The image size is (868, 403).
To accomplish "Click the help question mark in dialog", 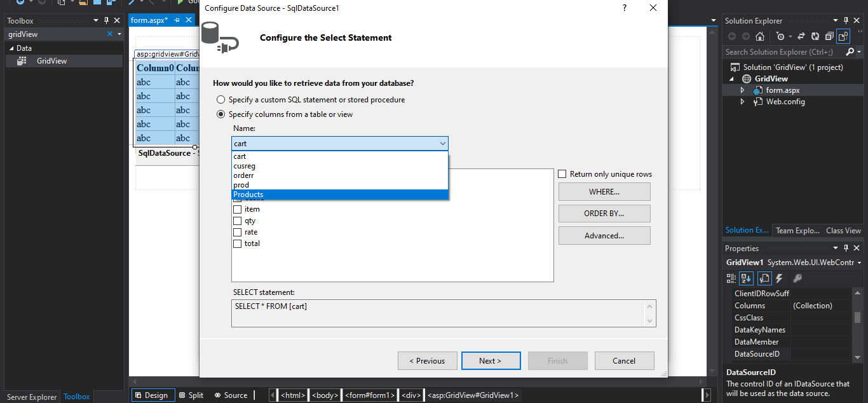I will [625, 8].
